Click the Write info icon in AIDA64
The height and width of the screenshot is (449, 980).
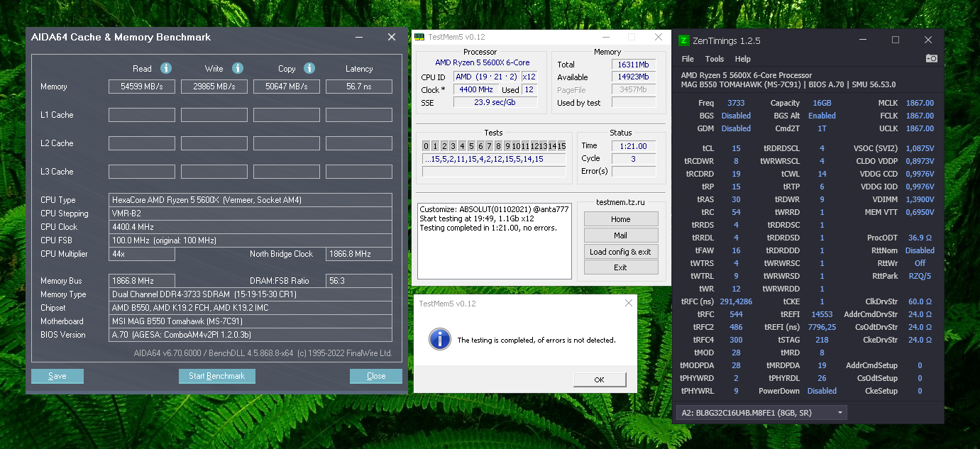pyautogui.click(x=238, y=69)
